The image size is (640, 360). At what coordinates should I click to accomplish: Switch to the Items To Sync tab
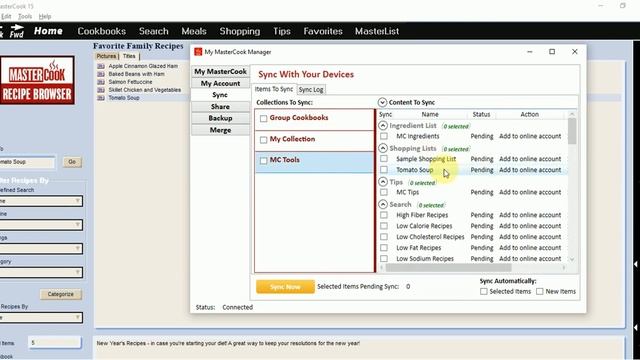pyautogui.click(x=274, y=89)
